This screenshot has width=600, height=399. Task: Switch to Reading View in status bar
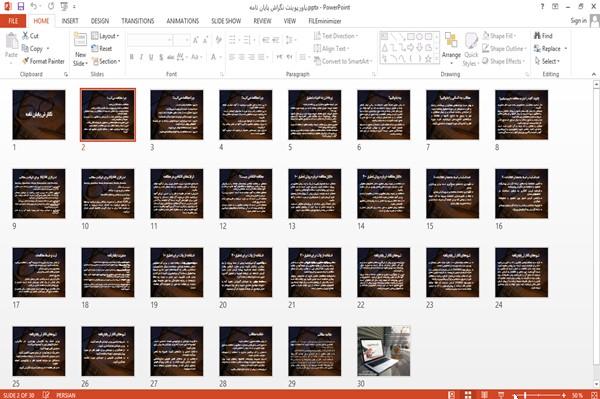484,395
